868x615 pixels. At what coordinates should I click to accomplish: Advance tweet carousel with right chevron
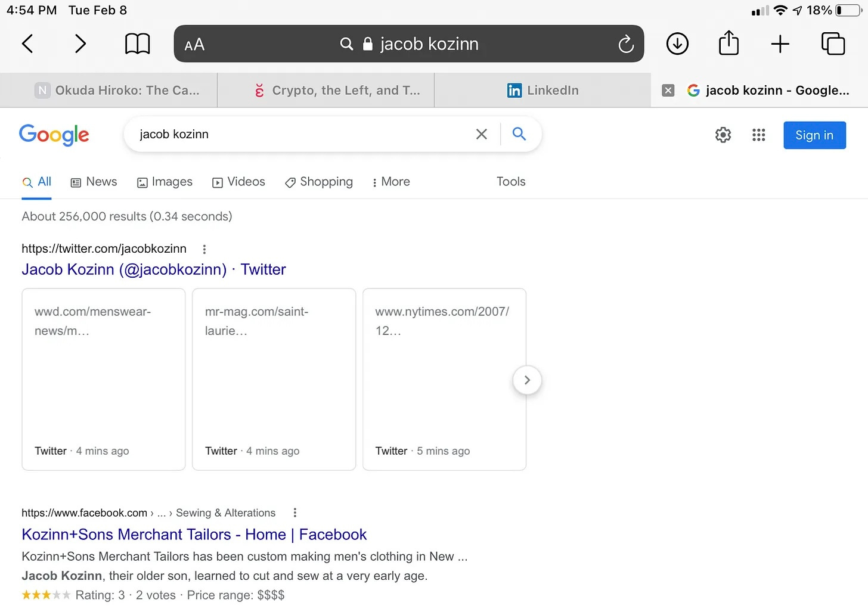pyautogui.click(x=527, y=380)
